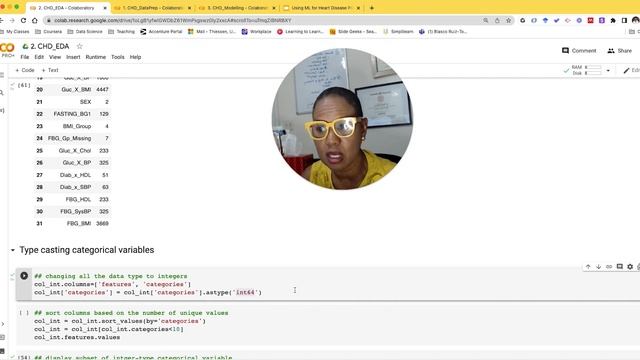Close the 3. CHD_Modelling tab
640x360 pixels.
pyautogui.click(x=274, y=8)
